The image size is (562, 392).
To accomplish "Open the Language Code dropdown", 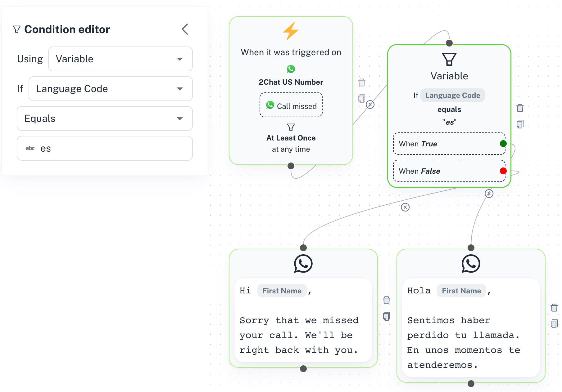I will click(x=111, y=89).
